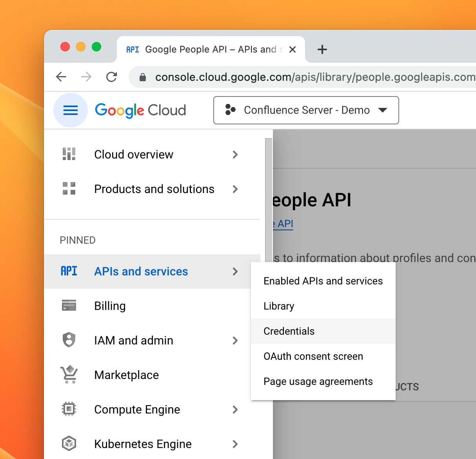Click the Cloud overview icon
Viewport: 476px width, 459px height.
click(x=69, y=154)
